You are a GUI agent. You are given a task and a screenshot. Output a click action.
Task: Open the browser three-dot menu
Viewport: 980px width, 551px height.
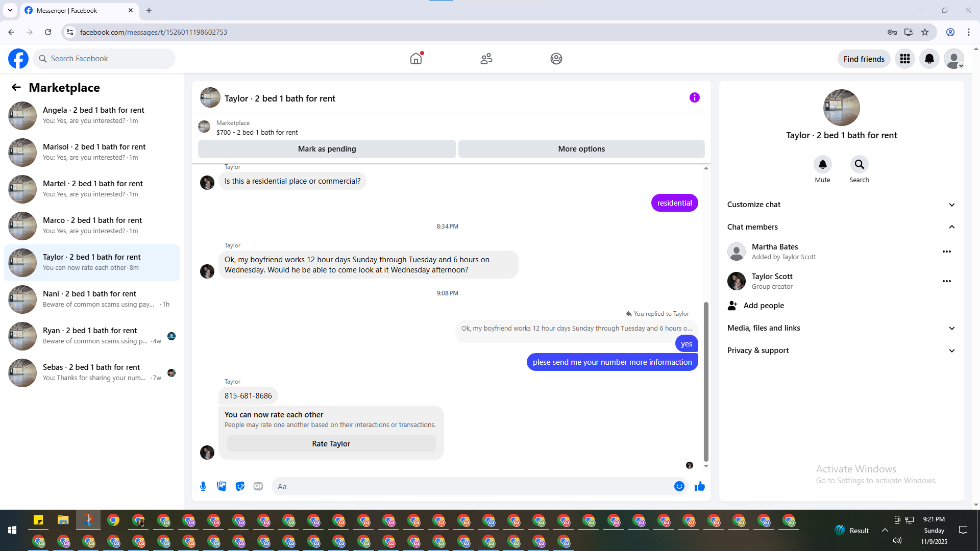pos(969,32)
